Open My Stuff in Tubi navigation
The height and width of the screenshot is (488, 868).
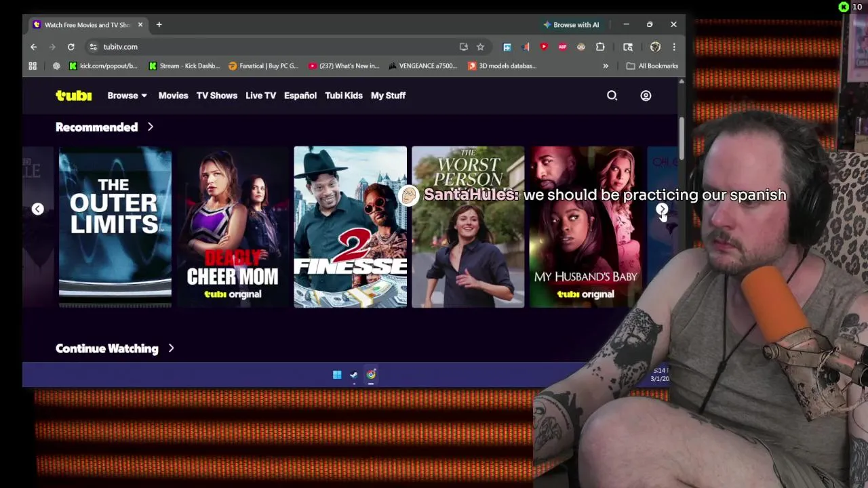pos(388,96)
